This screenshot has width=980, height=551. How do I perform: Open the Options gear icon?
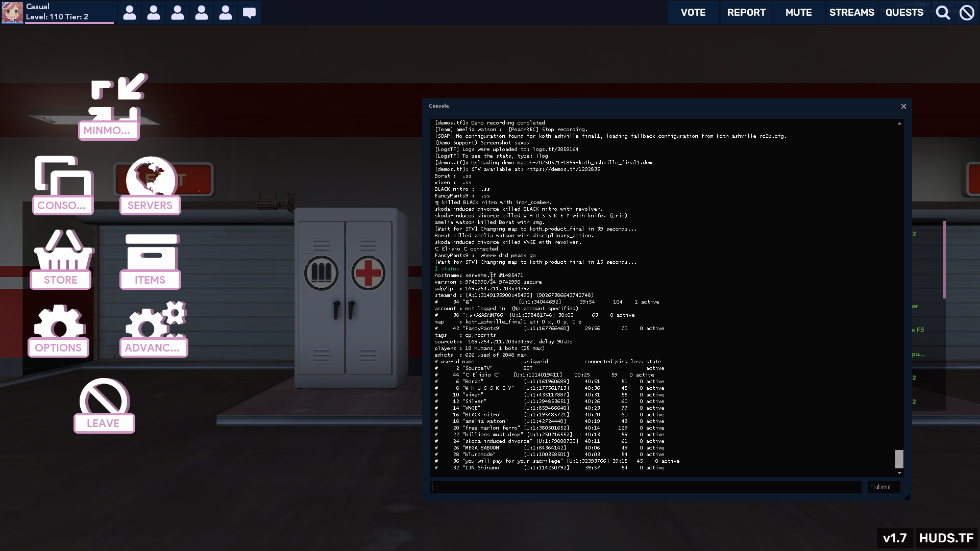(59, 322)
